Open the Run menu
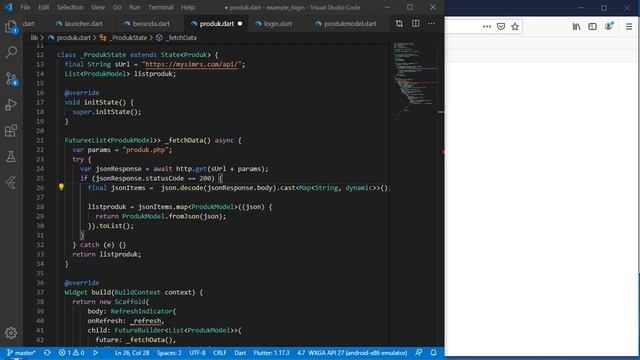The width and height of the screenshot is (640, 360). [134, 7]
